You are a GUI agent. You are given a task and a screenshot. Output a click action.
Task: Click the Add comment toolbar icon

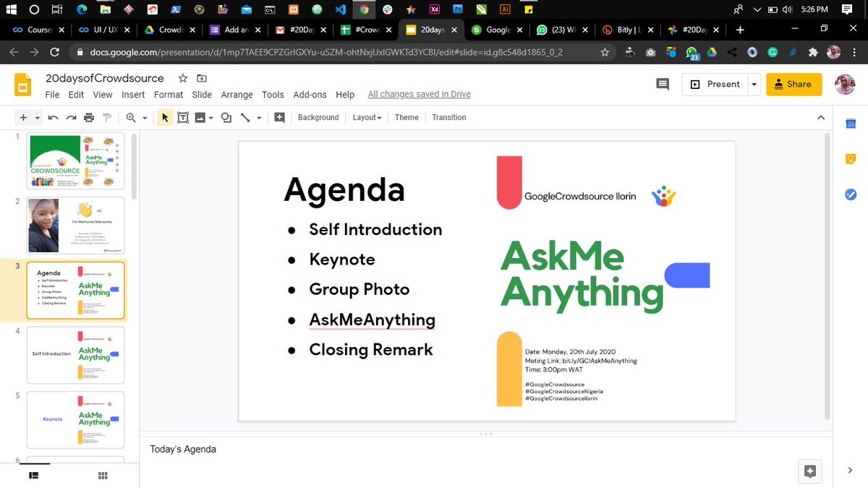(x=280, y=117)
